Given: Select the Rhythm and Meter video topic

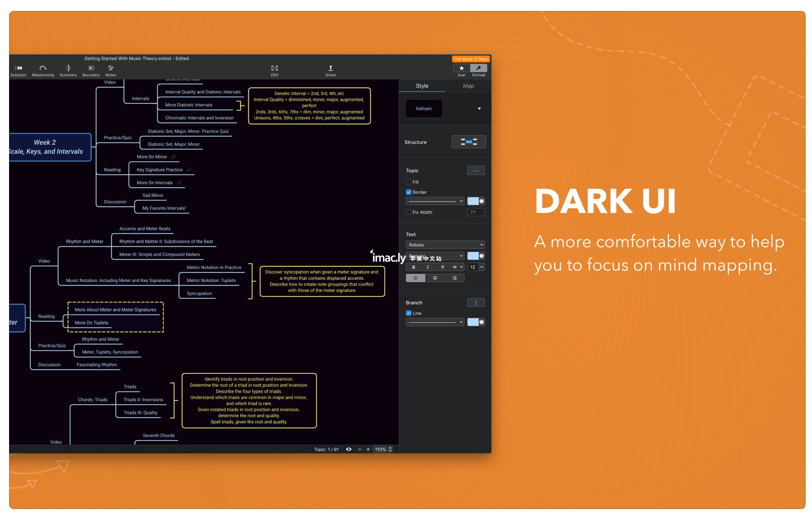Looking at the screenshot, I should [x=85, y=242].
